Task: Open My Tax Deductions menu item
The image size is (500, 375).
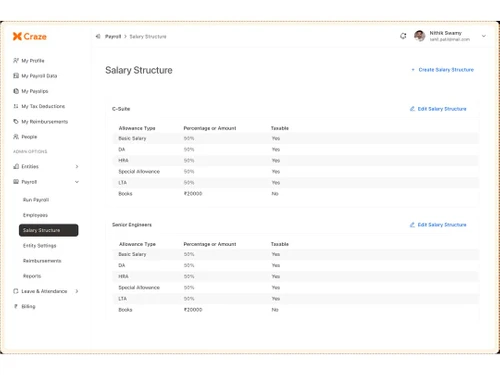Action: (43, 106)
